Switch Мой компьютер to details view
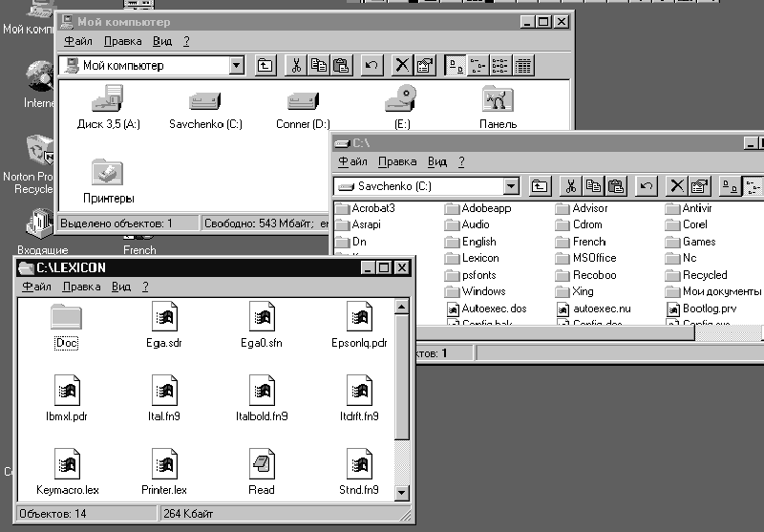Viewport: 764px width, 532px height. point(523,65)
